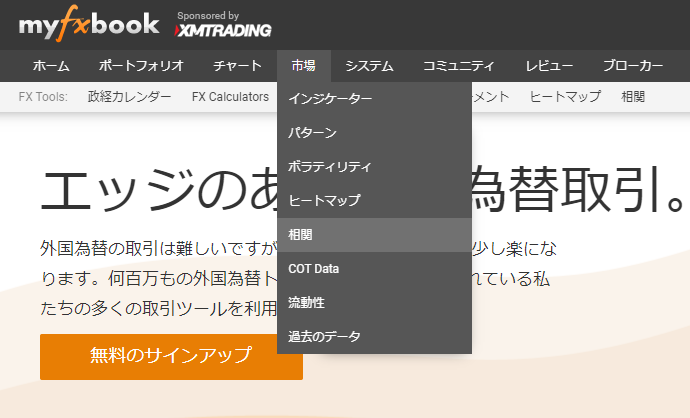
Task: Open the ホーム navigation item
Action: [x=51, y=66]
